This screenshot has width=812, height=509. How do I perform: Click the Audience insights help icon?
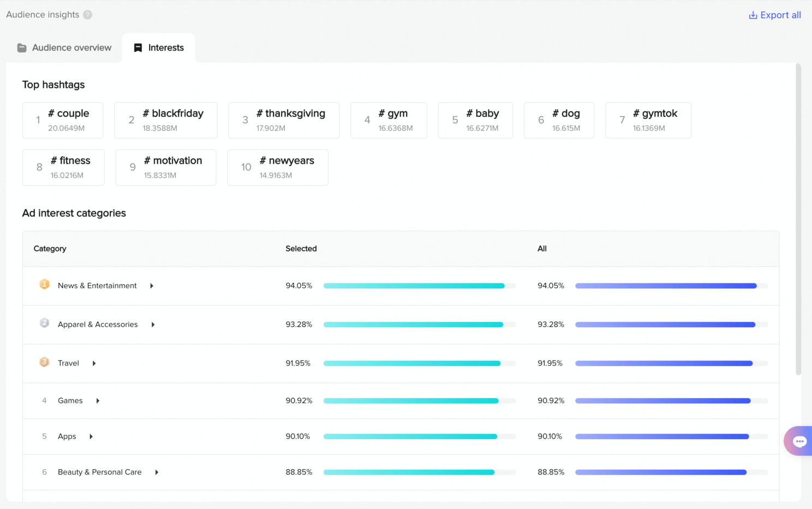87,15
